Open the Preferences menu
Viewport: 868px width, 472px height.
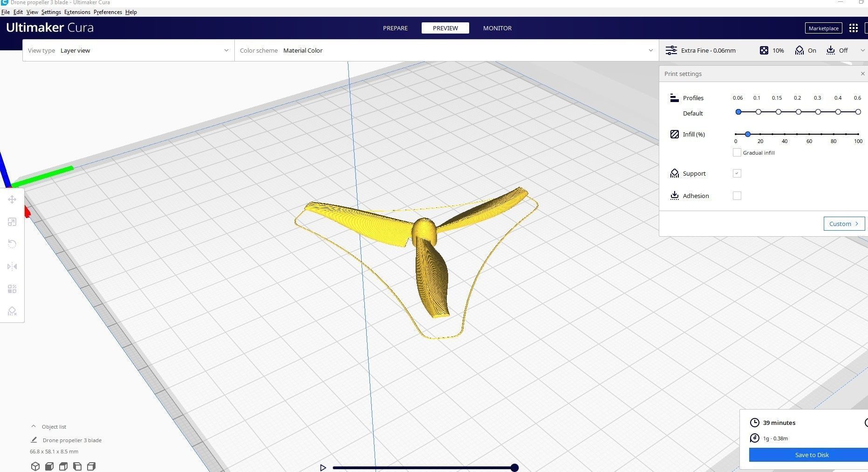tap(108, 12)
